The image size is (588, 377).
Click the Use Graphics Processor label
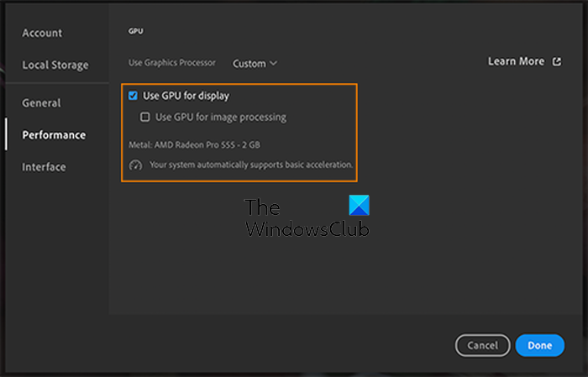pos(172,63)
